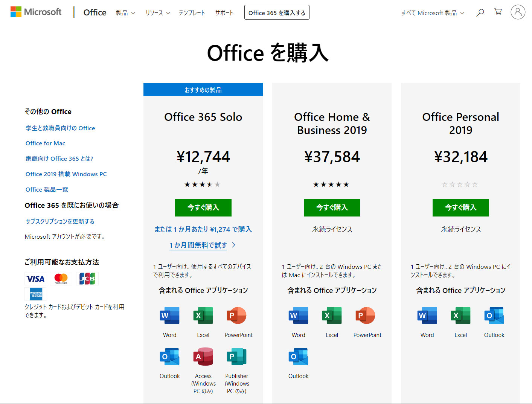532x404 pixels.
Task: Open the テンプレート menu item
Action: tap(192, 13)
